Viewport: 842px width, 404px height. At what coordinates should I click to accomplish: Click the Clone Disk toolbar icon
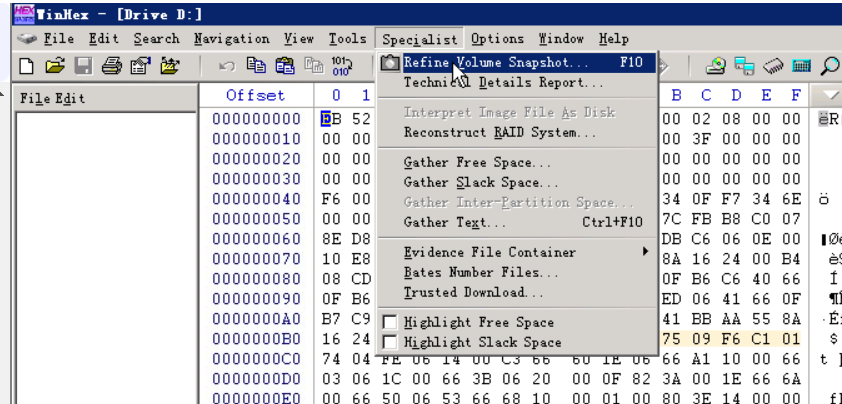coord(744,66)
